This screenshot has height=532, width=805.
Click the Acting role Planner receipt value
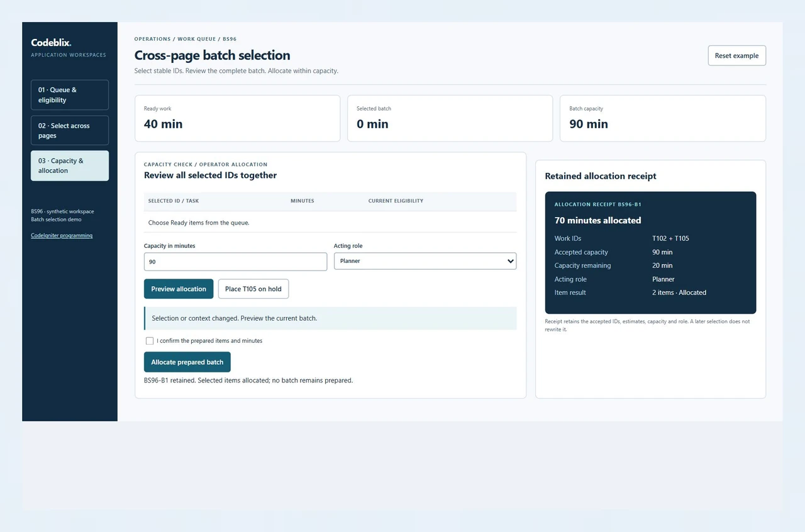coord(663,279)
